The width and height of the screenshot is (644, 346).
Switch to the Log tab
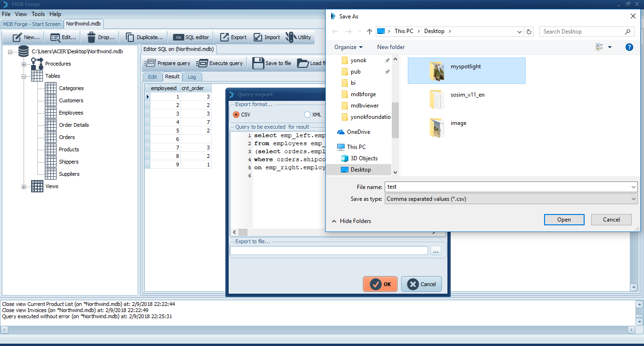pyautogui.click(x=192, y=77)
